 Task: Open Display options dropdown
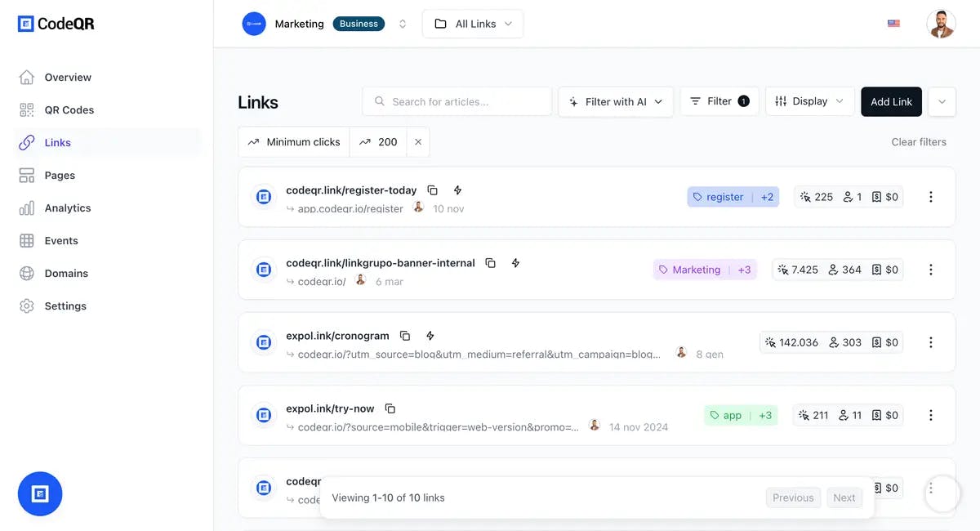pyautogui.click(x=810, y=101)
